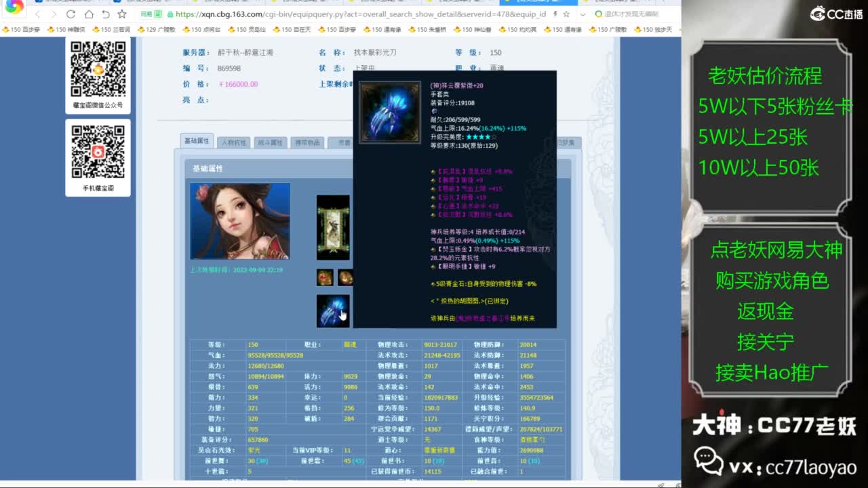Go to the browser home page icon
868x488 pixels.
pyautogui.click(x=88, y=14)
